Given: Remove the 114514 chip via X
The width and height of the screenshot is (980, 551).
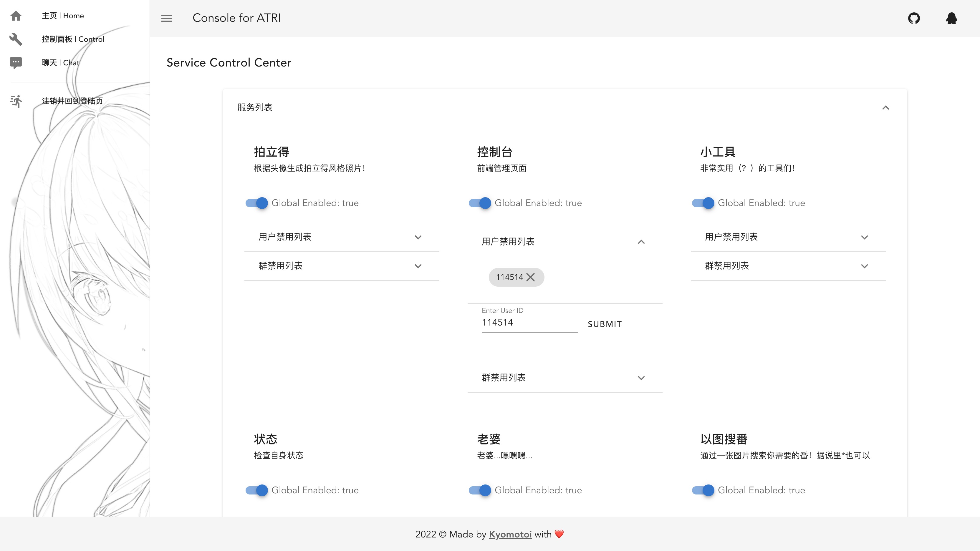Looking at the screenshot, I should click(531, 277).
